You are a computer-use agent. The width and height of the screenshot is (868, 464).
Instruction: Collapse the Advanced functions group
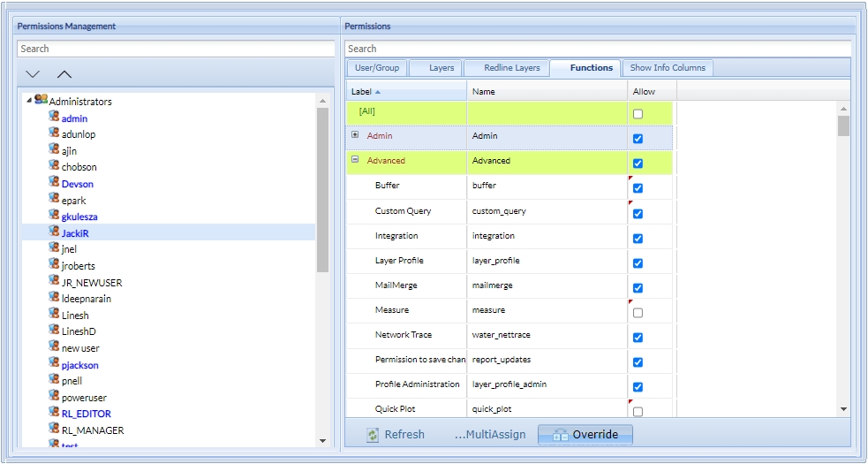click(x=355, y=160)
